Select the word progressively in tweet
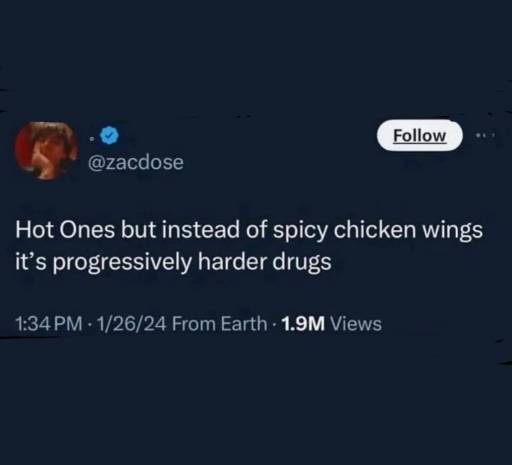Screen dimensions: 512x465 coord(122,262)
